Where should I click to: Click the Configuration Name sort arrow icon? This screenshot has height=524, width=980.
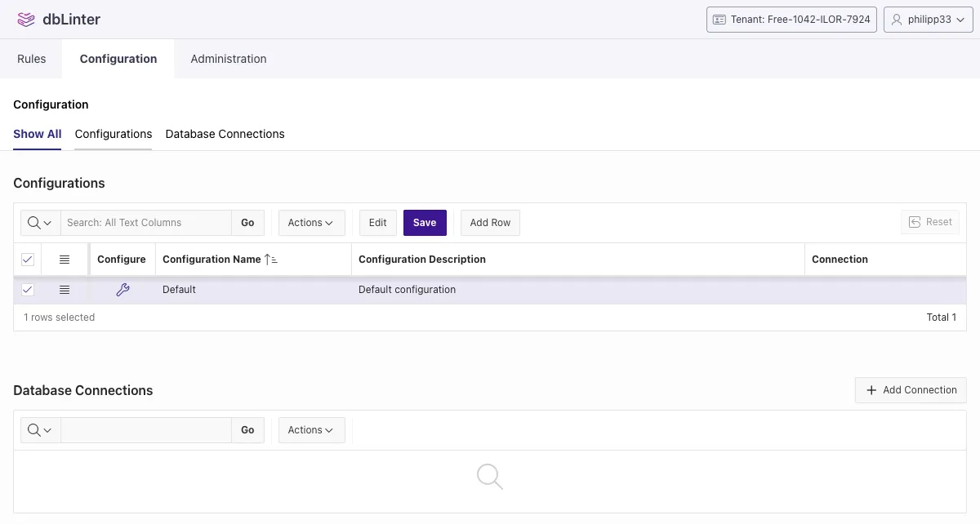[x=271, y=260]
